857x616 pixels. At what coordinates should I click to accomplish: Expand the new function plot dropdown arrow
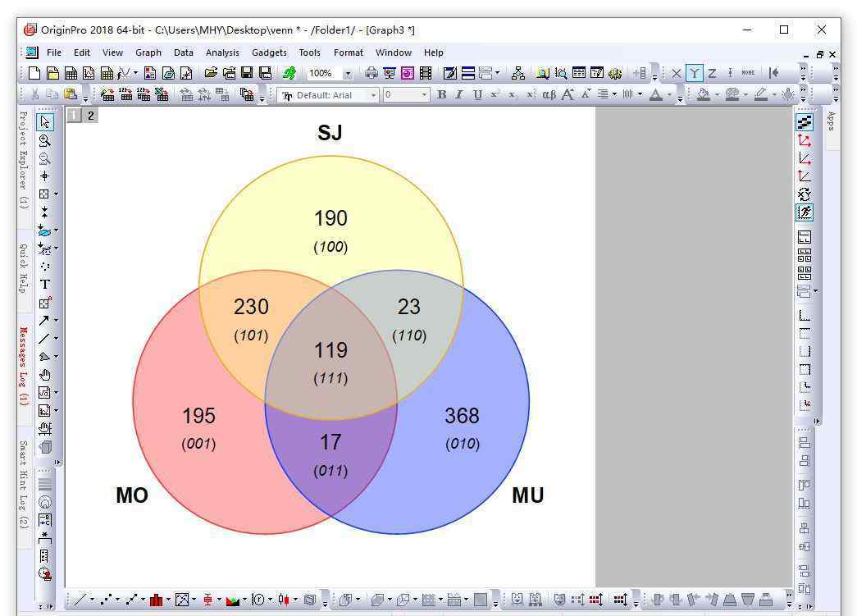point(135,73)
